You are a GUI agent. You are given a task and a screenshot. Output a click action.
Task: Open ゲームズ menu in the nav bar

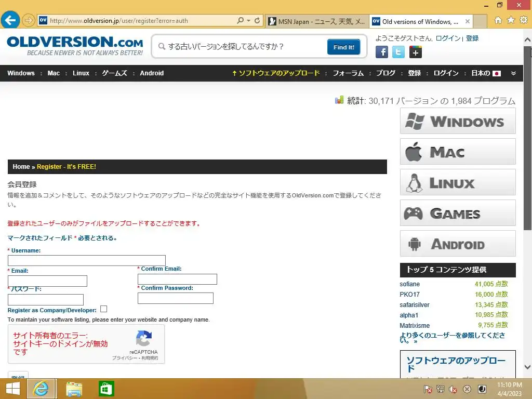(115, 73)
